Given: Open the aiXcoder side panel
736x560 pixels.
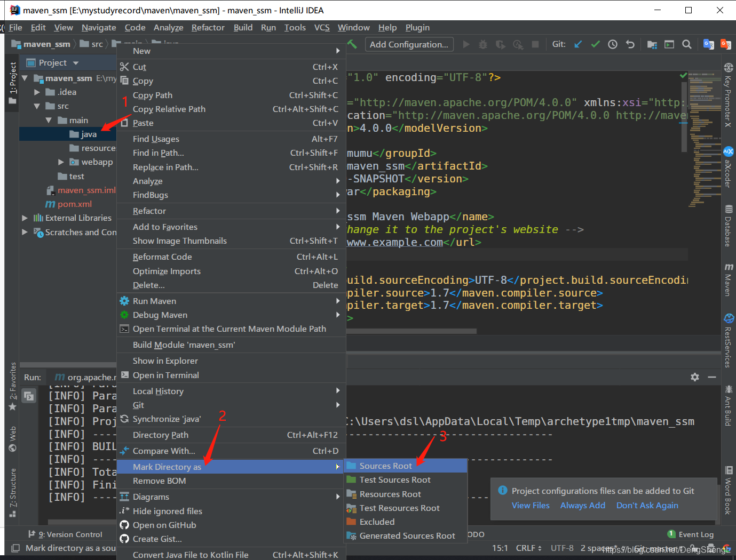Looking at the screenshot, I should (729, 167).
